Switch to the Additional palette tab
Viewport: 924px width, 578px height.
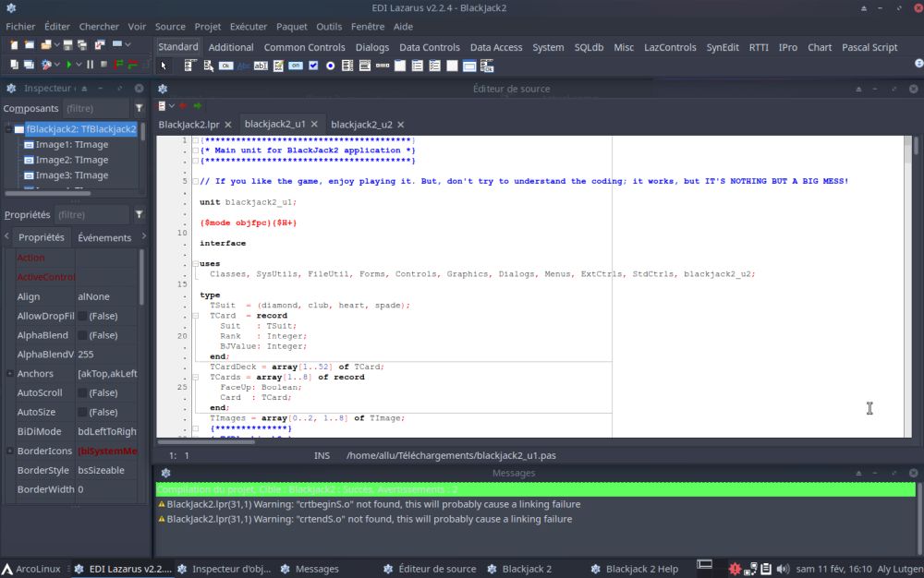pyautogui.click(x=230, y=47)
